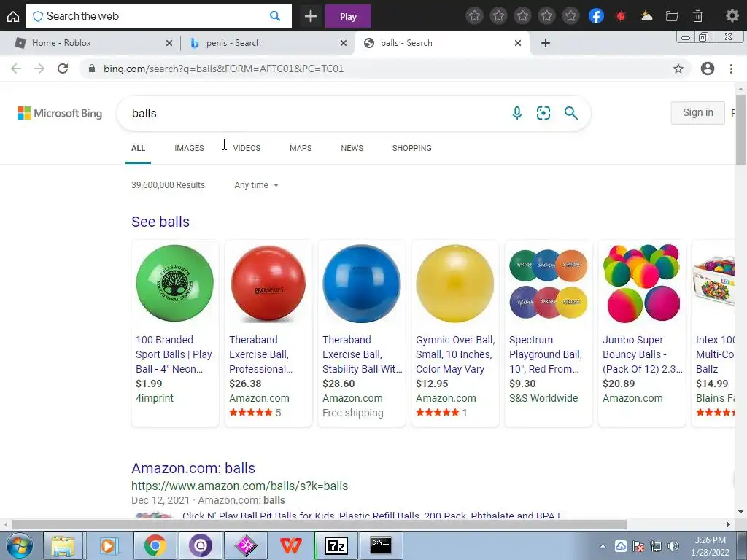Open 7-Zip from the taskbar
747x560 pixels.
pos(336,545)
